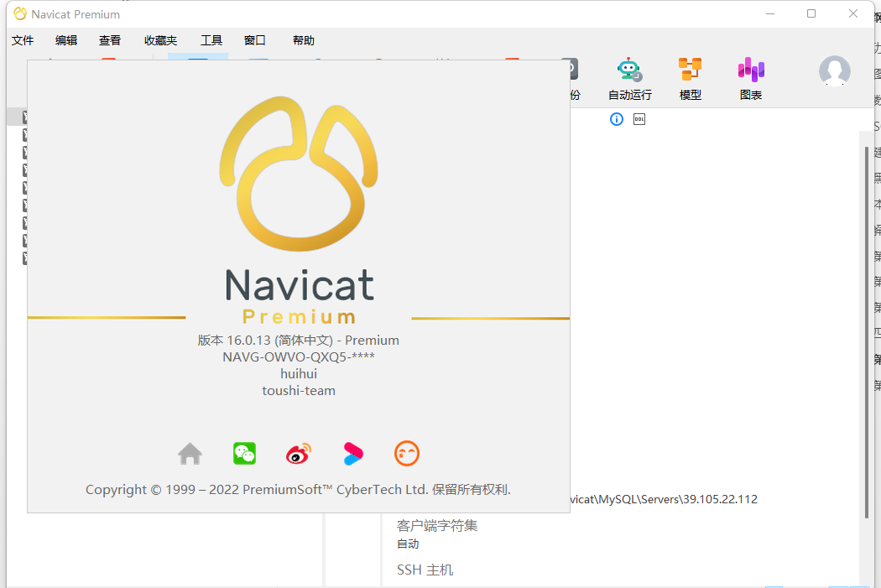The image size is (881, 588).
Task: Open the 收藏夹 menu
Action: 161,40
